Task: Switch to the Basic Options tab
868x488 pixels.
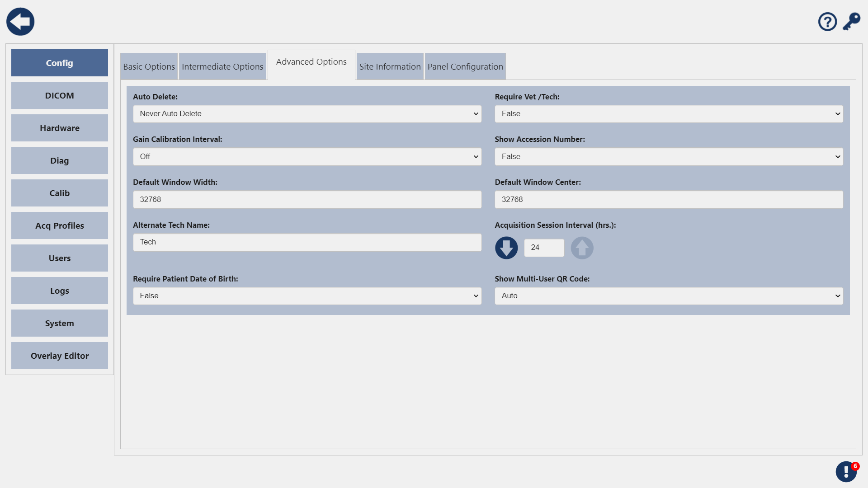Action: [x=149, y=66]
